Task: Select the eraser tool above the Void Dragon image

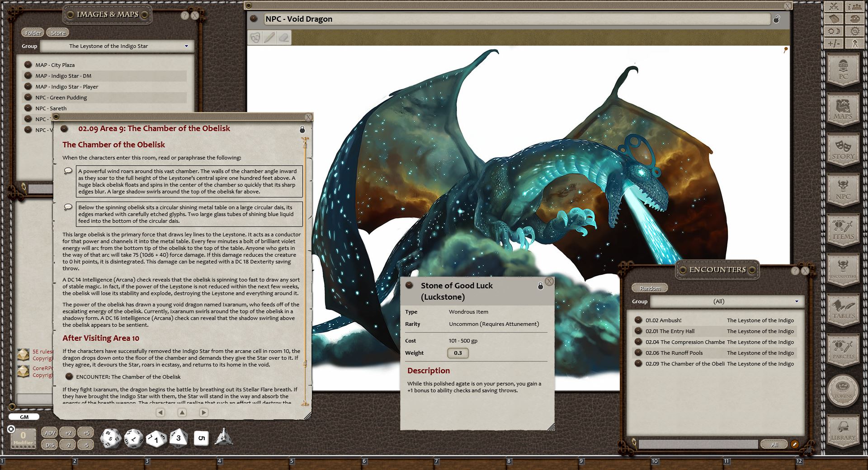Action: click(284, 38)
